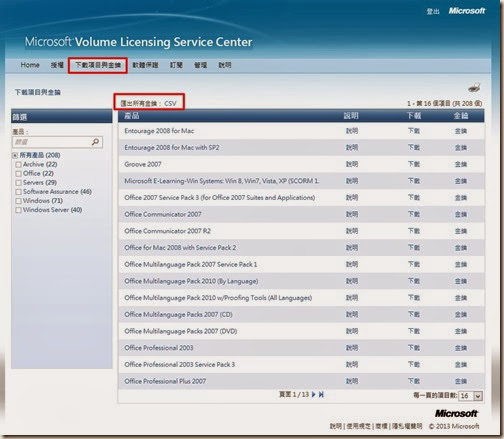504x439 pixels.
Task: Click 金鑰 for Office Professional Plus 2007
Action: (x=461, y=381)
